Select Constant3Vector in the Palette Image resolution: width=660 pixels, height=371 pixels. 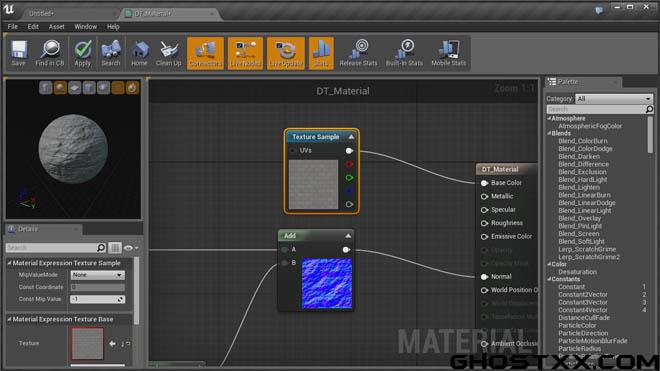(583, 302)
